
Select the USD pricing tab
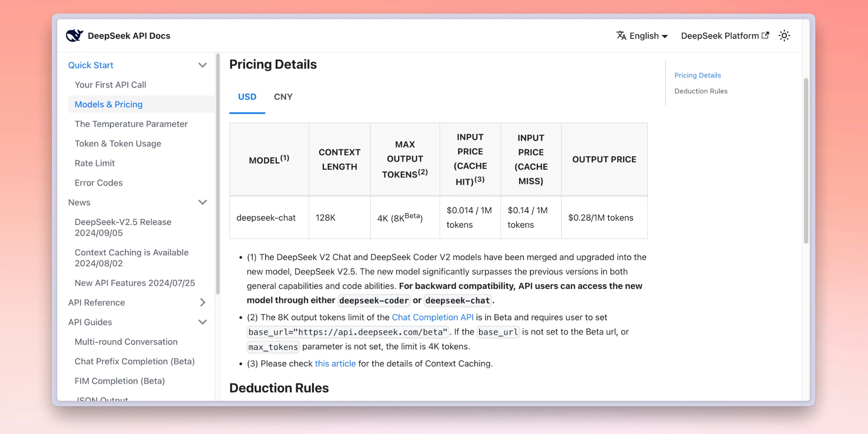click(247, 97)
